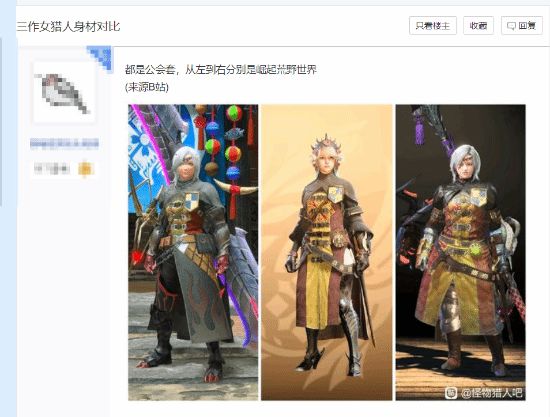Image resolution: width=550 pixels, height=417 pixels.
Task: Enlarge the left image of the Rise hunter
Action: point(193,252)
